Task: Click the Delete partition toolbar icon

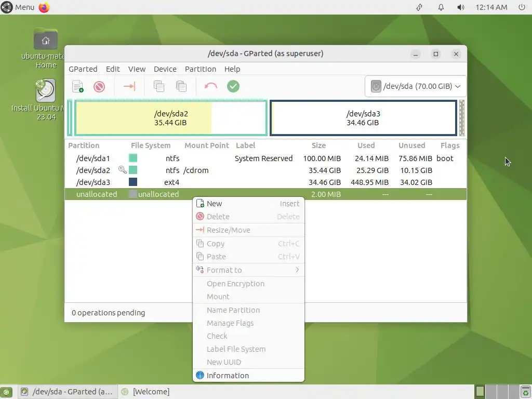Action: point(99,87)
